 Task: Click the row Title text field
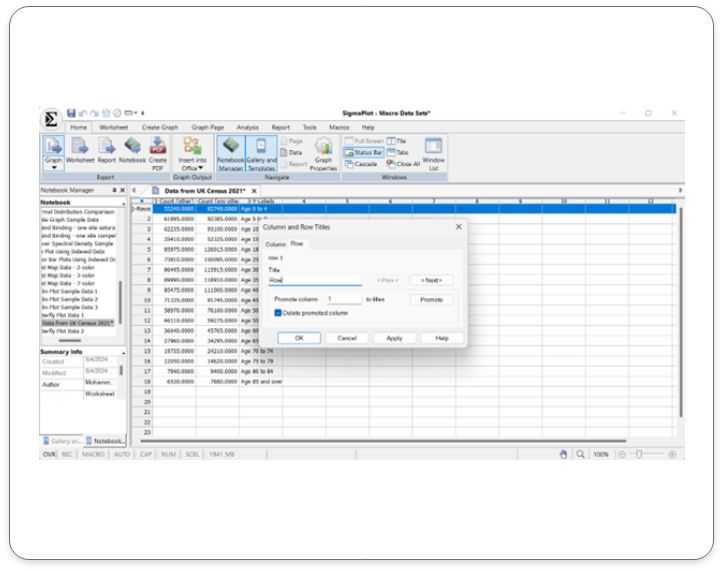(314, 281)
